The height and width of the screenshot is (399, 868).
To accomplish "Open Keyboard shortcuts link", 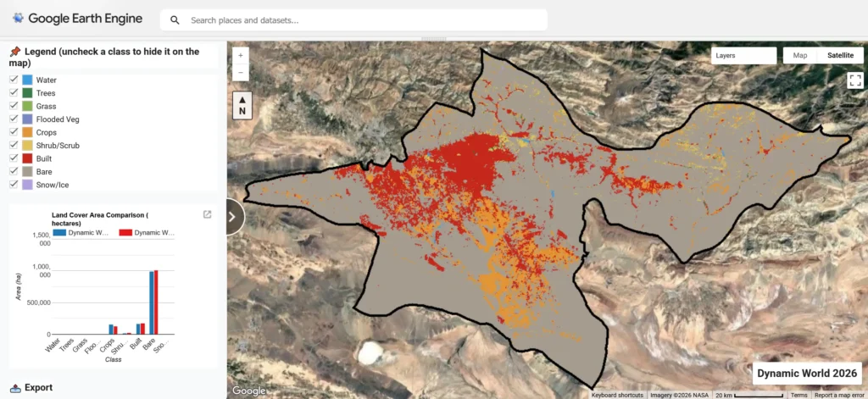I will 617,395.
